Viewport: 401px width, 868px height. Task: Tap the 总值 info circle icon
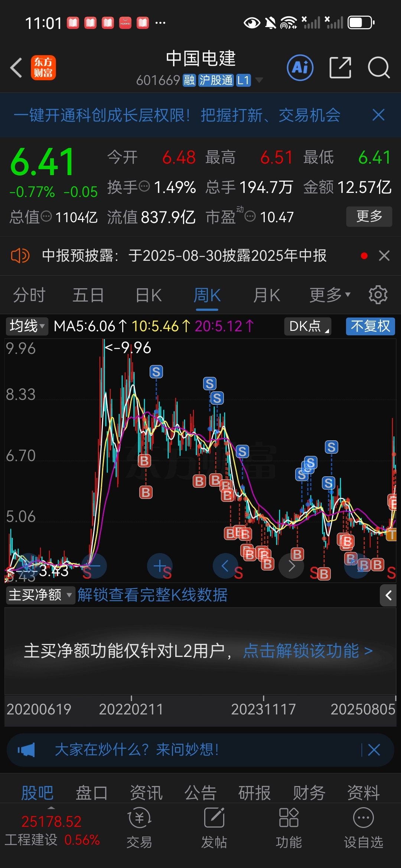(46, 216)
